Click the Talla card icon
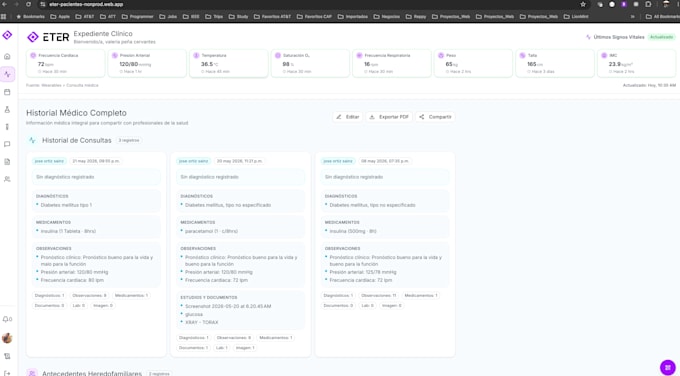Screen dimensions: 680x376 click(x=522, y=56)
